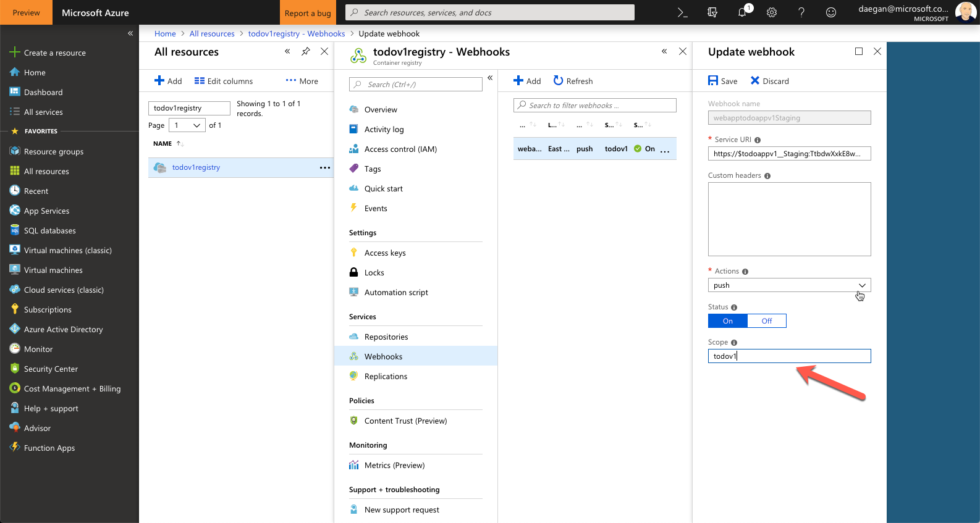Screen dimensions: 980x523
Task: Collapse the registry menu panel
Action: coord(490,78)
